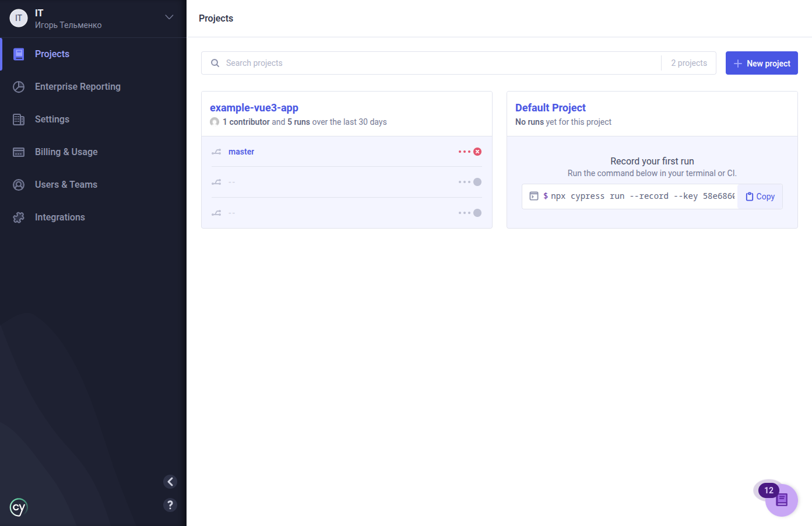Click the red dots on the master row
The image size is (812, 526).
465,152
